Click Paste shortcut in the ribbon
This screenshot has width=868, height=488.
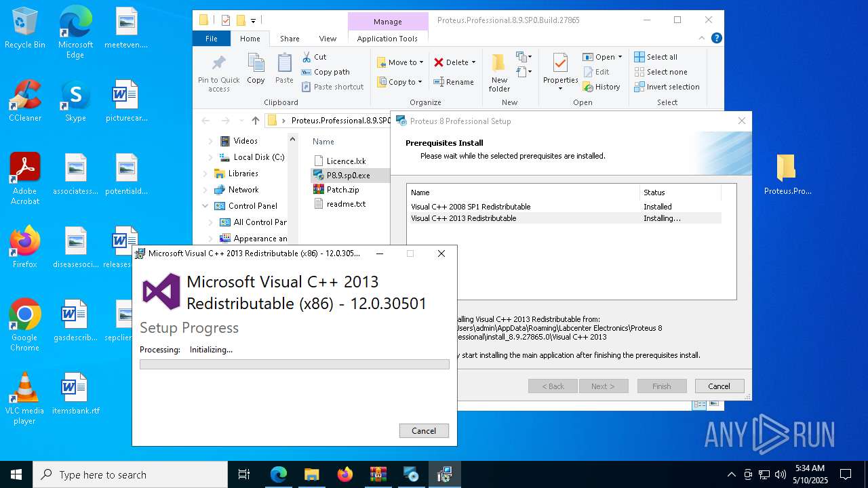pyautogui.click(x=333, y=87)
